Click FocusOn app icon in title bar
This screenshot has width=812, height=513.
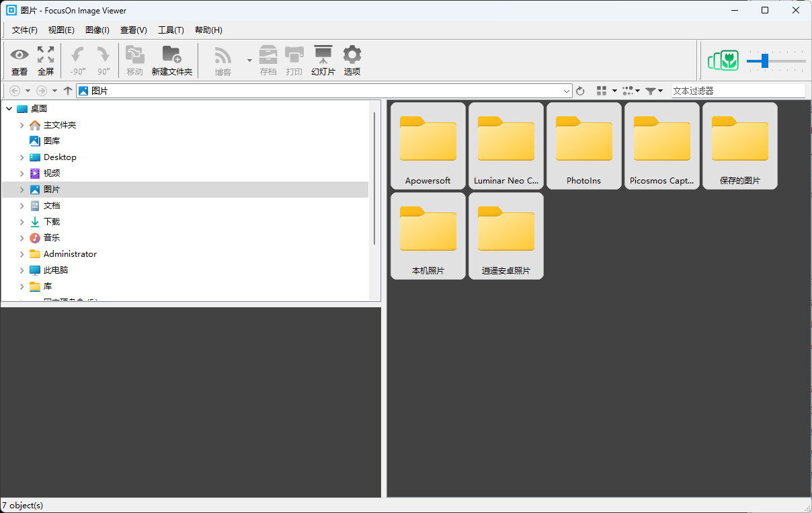coord(11,10)
